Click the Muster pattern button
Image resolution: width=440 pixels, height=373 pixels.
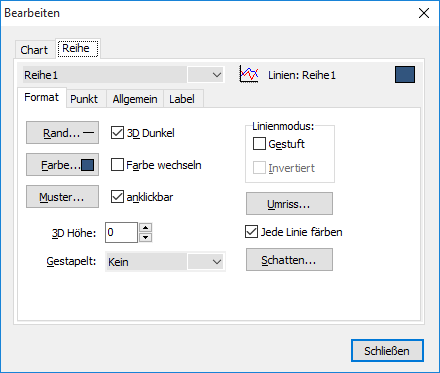[63, 197]
